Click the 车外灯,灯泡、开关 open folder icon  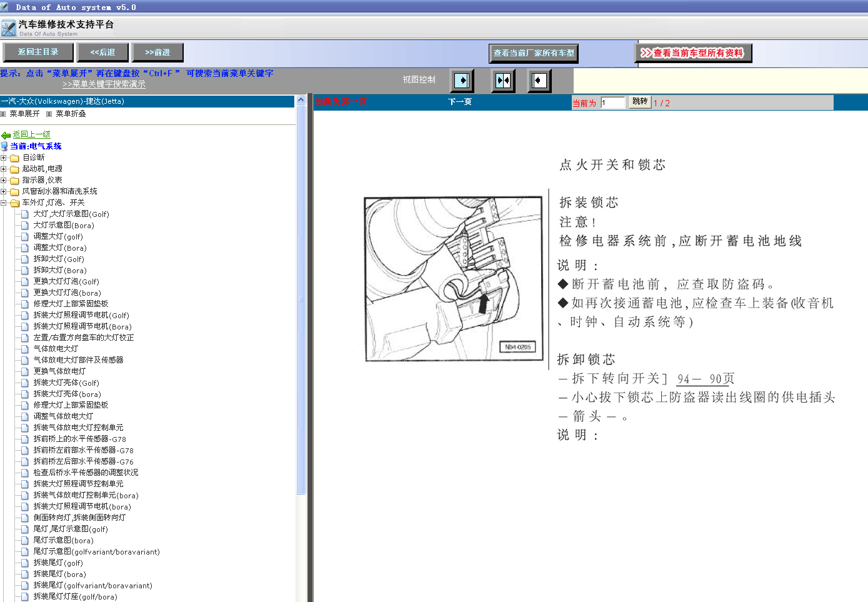(x=14, y=203)
